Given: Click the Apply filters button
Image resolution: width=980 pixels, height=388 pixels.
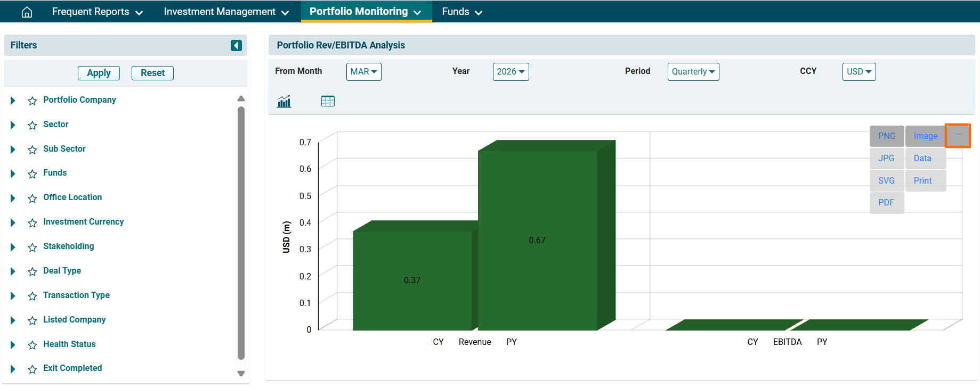Looking at the screenshot, I should click(99, 73).
